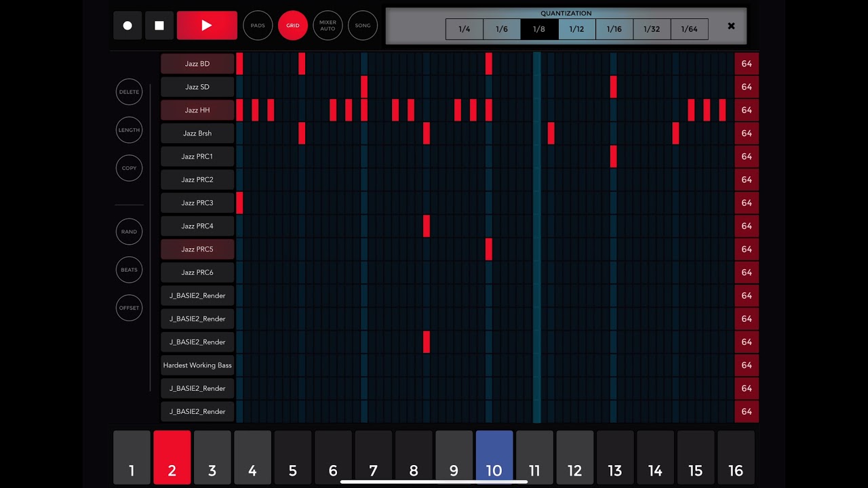Tap the BEATS circle button
Viewport: 868px width, 488px height.
[129, 270]
